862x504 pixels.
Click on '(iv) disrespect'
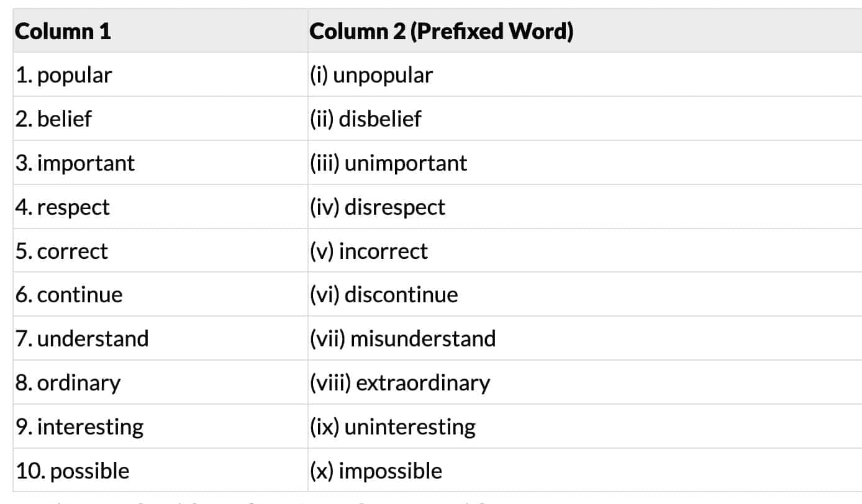pyautogui.click(x=378, y=207)
